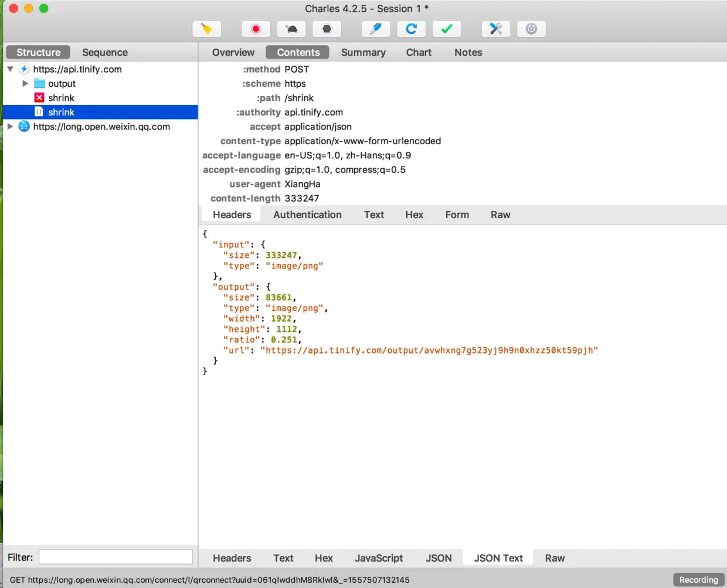Open the Summary tab
The image size is (727, 588).
click(x=363, y=52)
